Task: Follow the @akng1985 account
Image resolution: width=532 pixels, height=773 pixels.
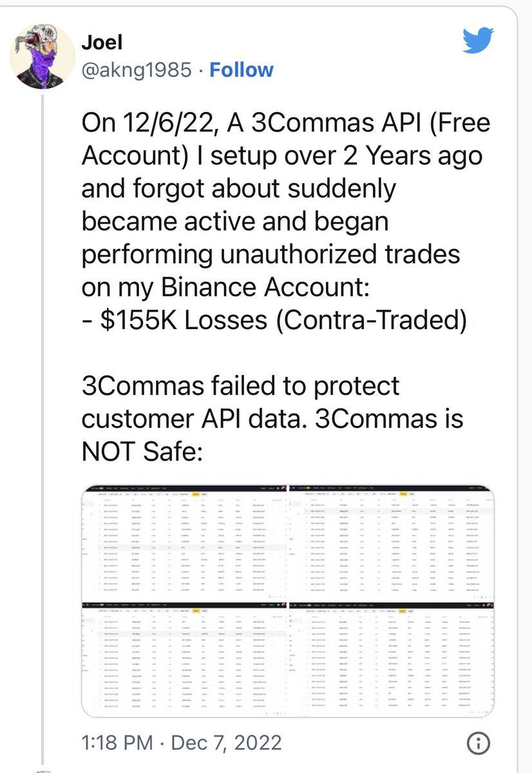Action: click(242, 70)
